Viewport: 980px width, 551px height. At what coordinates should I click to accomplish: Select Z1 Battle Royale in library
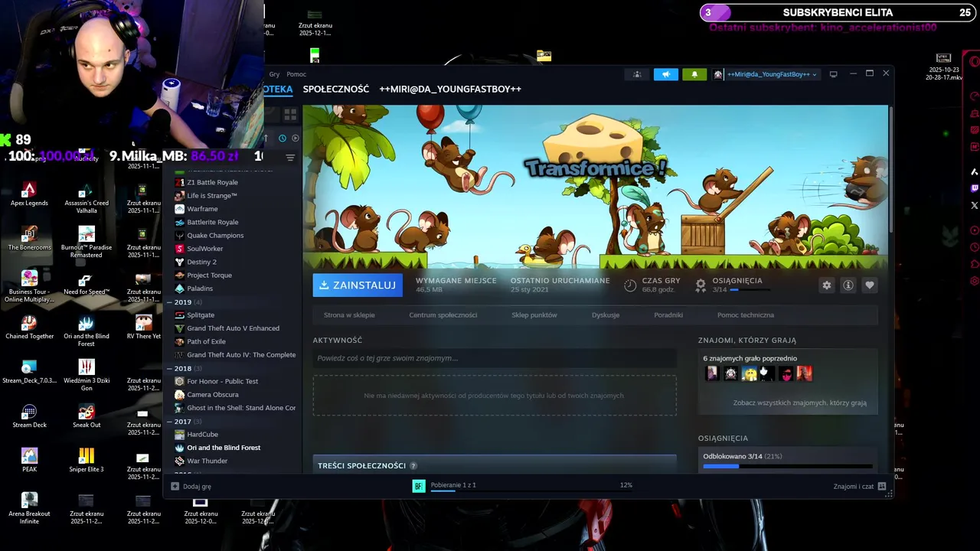(x=212, y=182)
